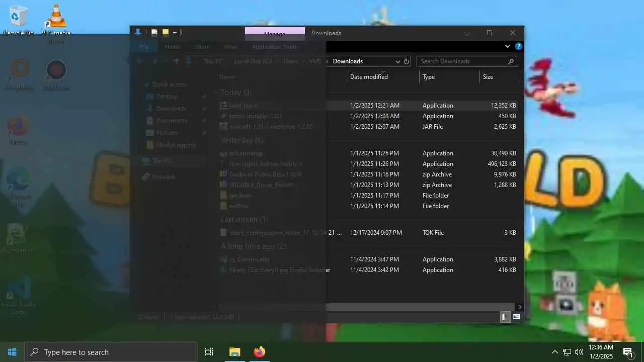Image resolution: width=644 pixels, height=362 pixels.
Task: Select Downloads in navigation pane
Action: click(x=171, y=109)
